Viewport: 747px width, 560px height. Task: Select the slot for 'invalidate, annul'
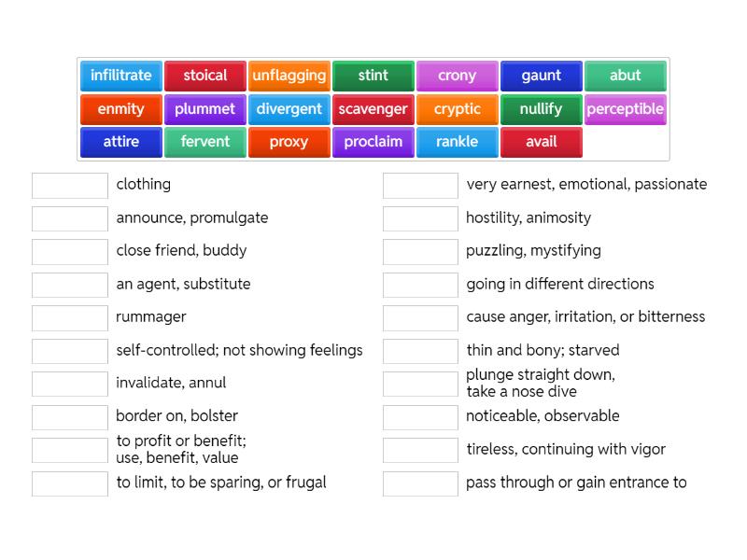tap(70, 384)
